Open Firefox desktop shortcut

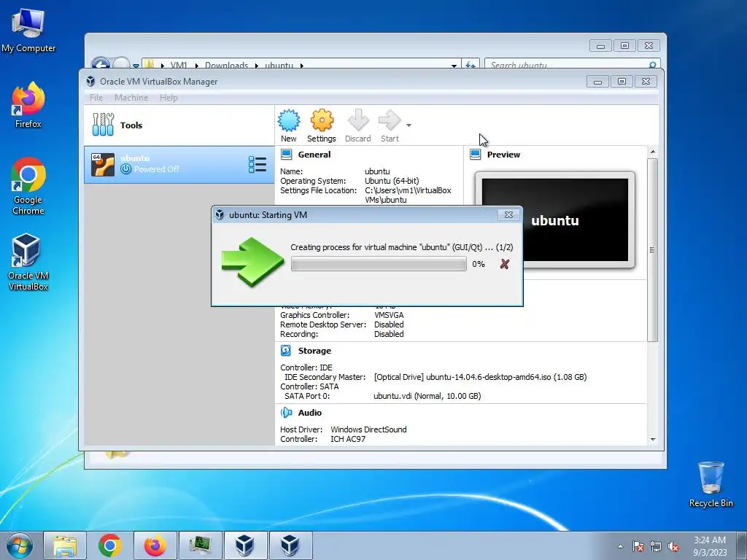click(x=28, y=105)
